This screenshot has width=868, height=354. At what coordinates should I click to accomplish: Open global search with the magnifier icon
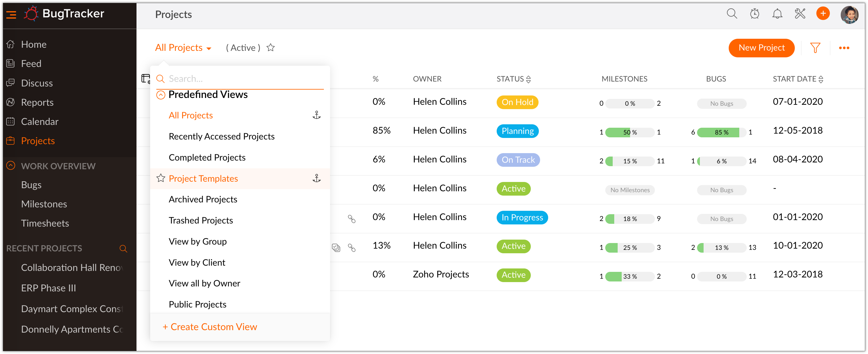tap(732, 14)
